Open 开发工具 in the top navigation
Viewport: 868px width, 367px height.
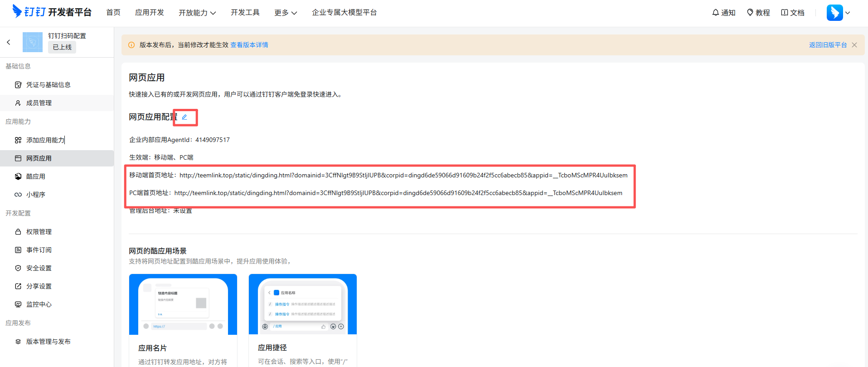click(x=245, y=12)
